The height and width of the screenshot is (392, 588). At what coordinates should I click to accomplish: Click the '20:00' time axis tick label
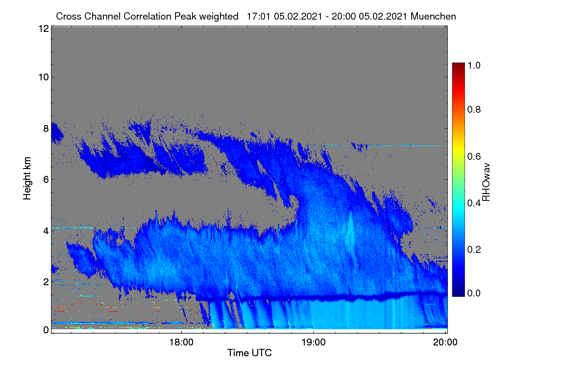tap(445, 342)
